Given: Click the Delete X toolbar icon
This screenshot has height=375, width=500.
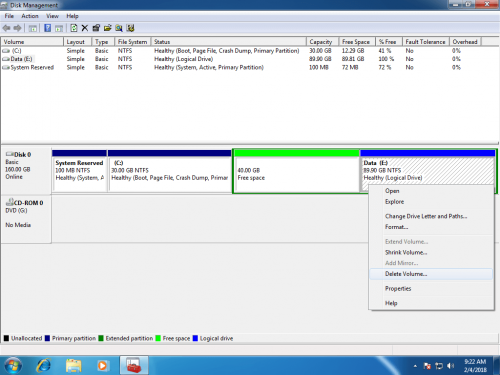Looking at the screenshot, I should (x=85, y=28).
